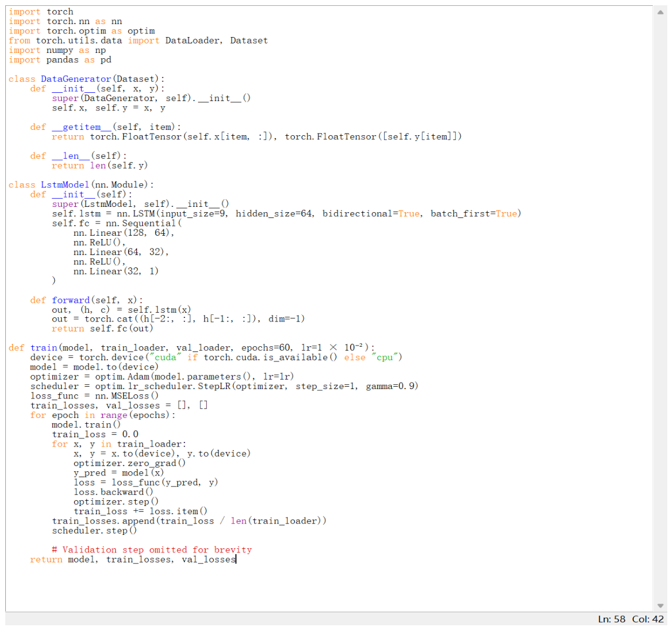This screenshot has width=672, height=630.
Task: Click the 'return self.fc(out)' line
Action: (x=102, y=329)
